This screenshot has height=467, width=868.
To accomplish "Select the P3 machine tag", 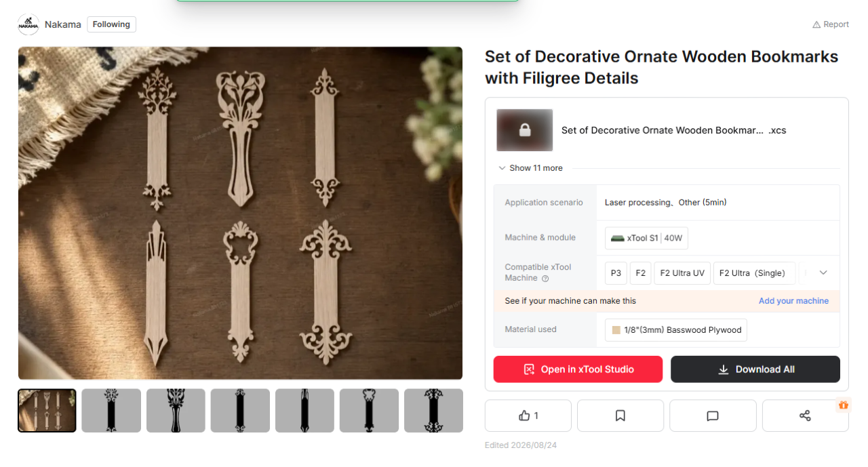I will (x=616, y=273).
